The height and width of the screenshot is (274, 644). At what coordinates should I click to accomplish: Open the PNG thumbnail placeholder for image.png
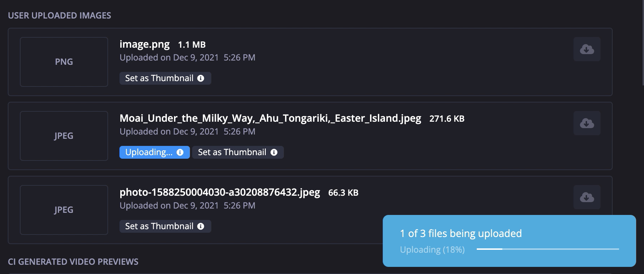coord(64,62)
